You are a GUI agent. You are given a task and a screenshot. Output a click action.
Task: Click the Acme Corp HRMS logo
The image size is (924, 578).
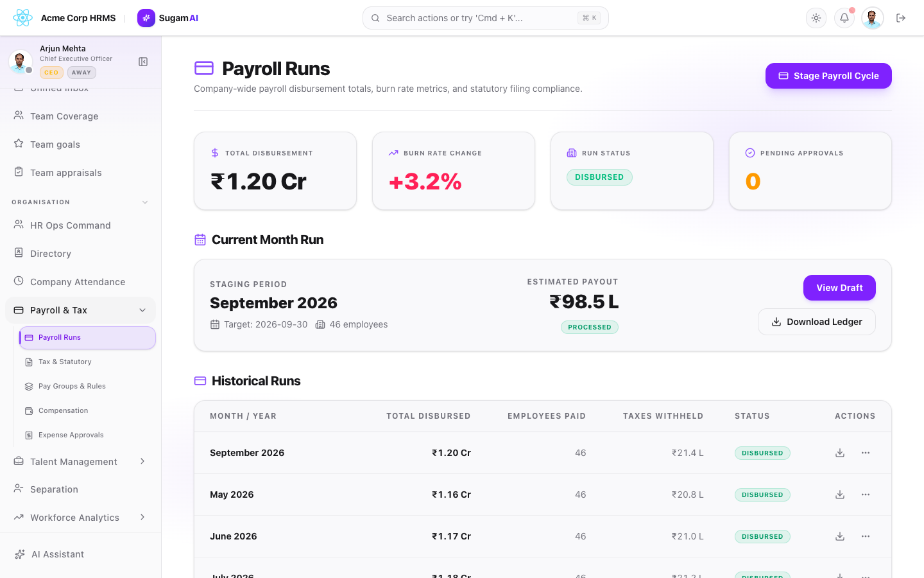(22, 18)
